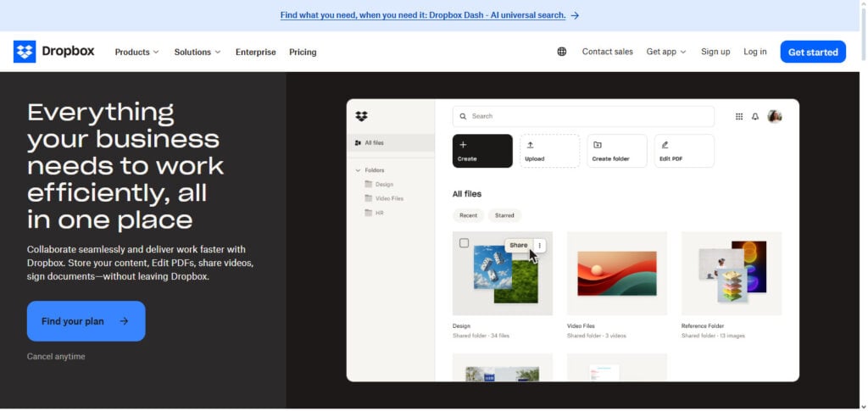Open the Get app dropdown

click(666, 52)
